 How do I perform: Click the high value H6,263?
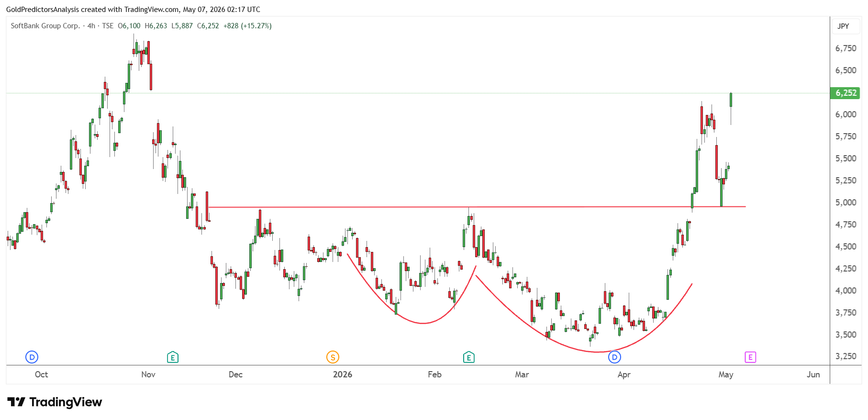pyautogui.click(x=156, y=26)
